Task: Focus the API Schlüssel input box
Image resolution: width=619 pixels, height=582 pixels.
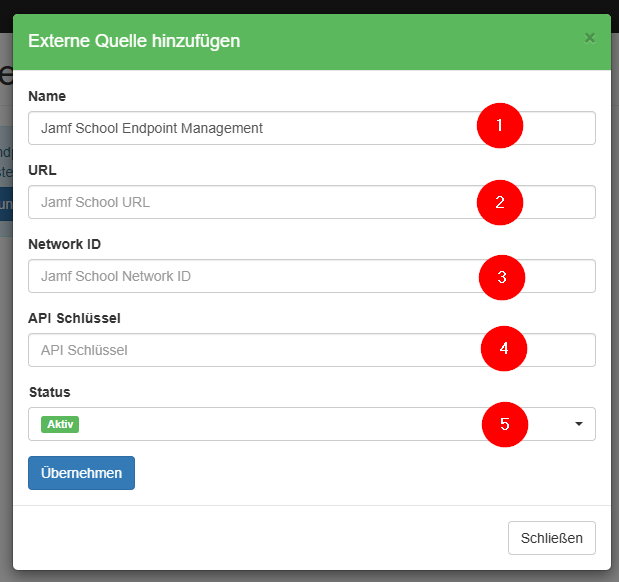Action: pyautogui.click(x=250, y=350)
